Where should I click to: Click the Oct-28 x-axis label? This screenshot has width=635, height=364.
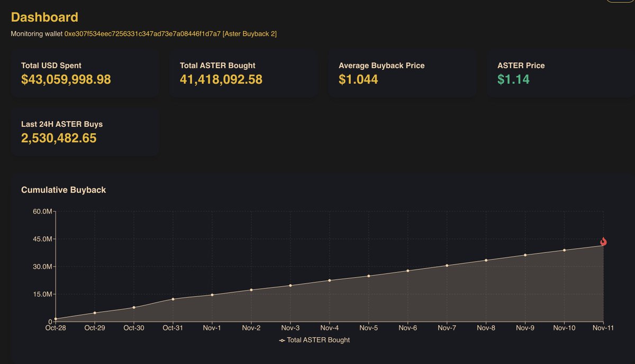pyautogui.click(x=56, y=328)
